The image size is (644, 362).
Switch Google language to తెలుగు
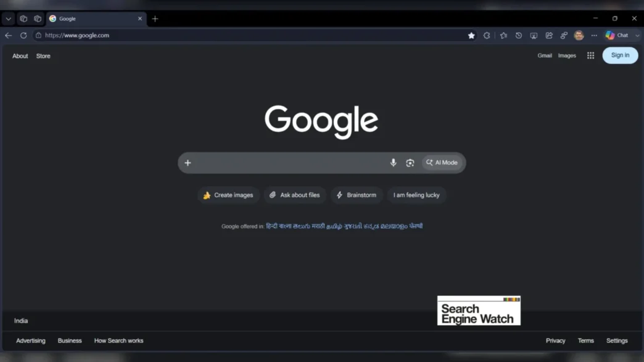(302, 226)
